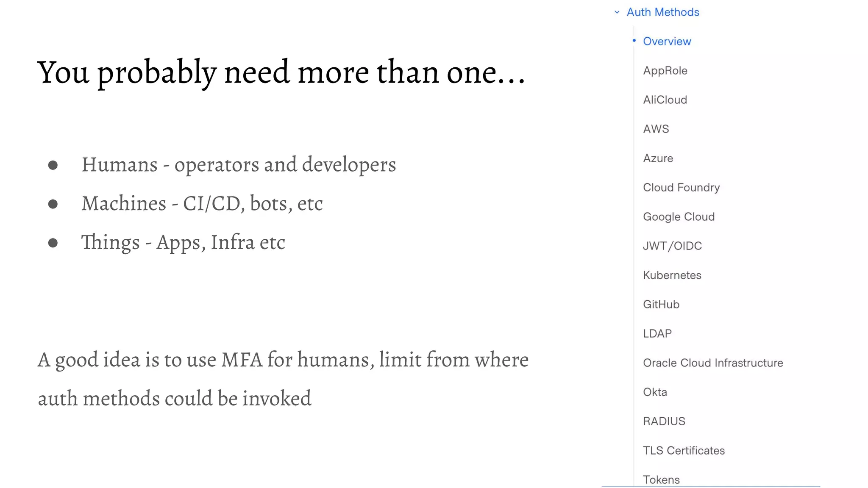Select the Overview sidebar link
The image size is (868, 488).
pos(667,42)
